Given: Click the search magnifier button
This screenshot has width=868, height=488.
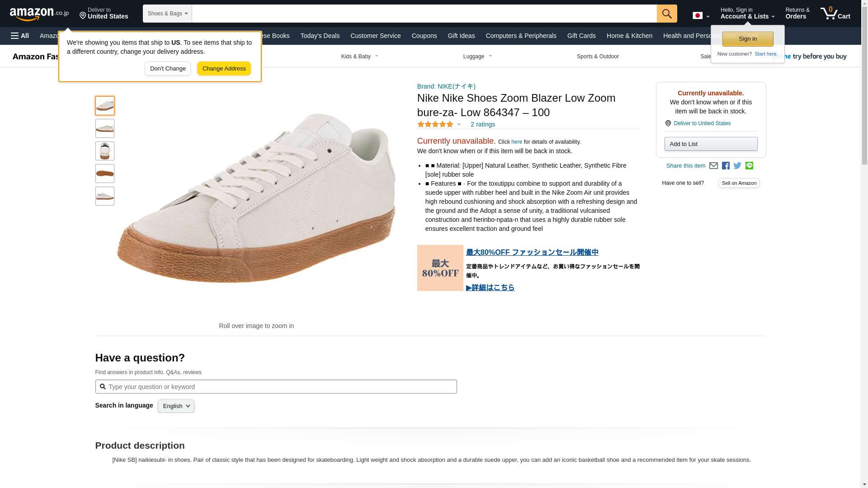Looking at the screenshot, I should tap(667, 14).
